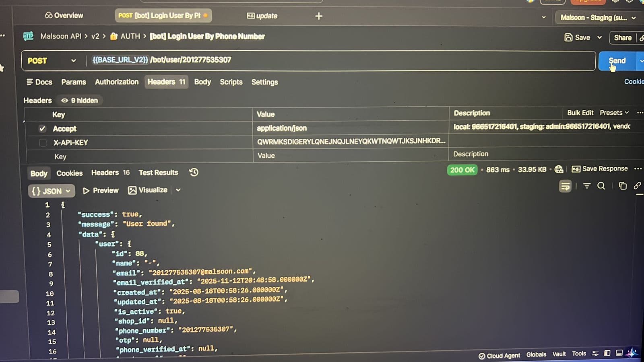The width and height of the screenshot is (644, 362).
Task: Enable the X-API-KEY header checkbox
Action: pyautogui.click(x=43, y=143)
